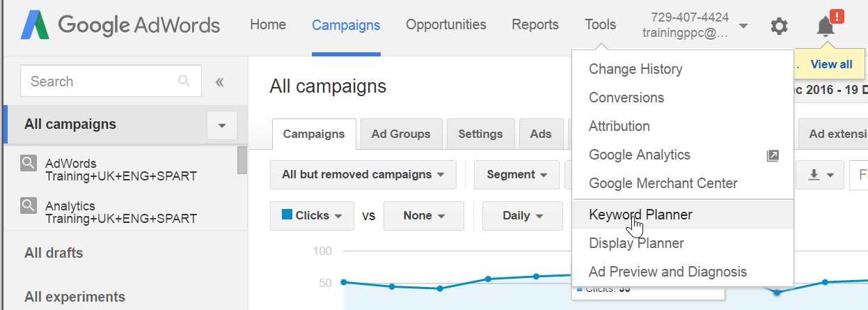Open the All drafts link

pyautogui.click(x=54, y=253)
